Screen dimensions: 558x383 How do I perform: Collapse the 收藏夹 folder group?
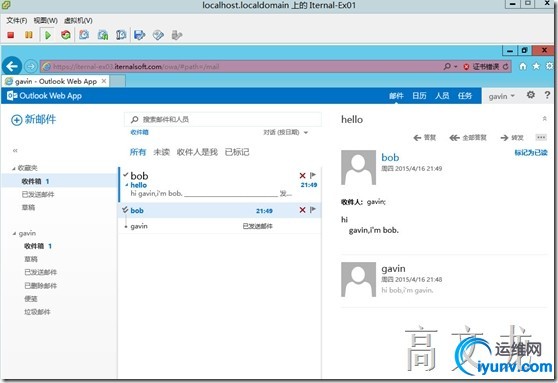[x=14, y=168]
